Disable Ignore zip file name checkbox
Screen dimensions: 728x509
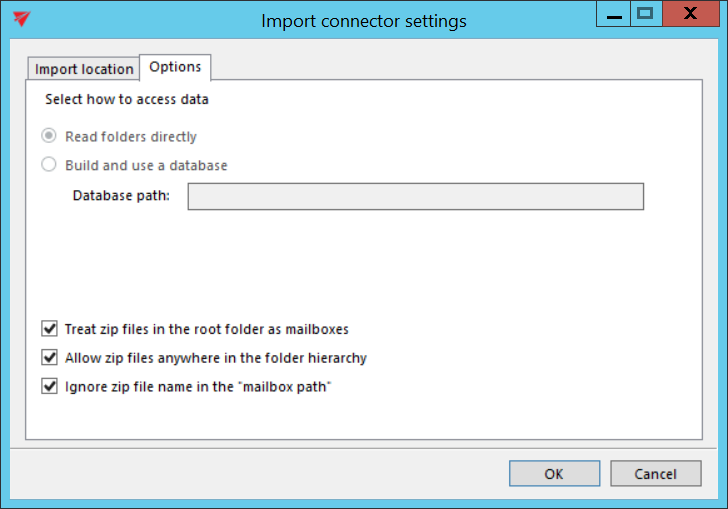pos(49,386)
